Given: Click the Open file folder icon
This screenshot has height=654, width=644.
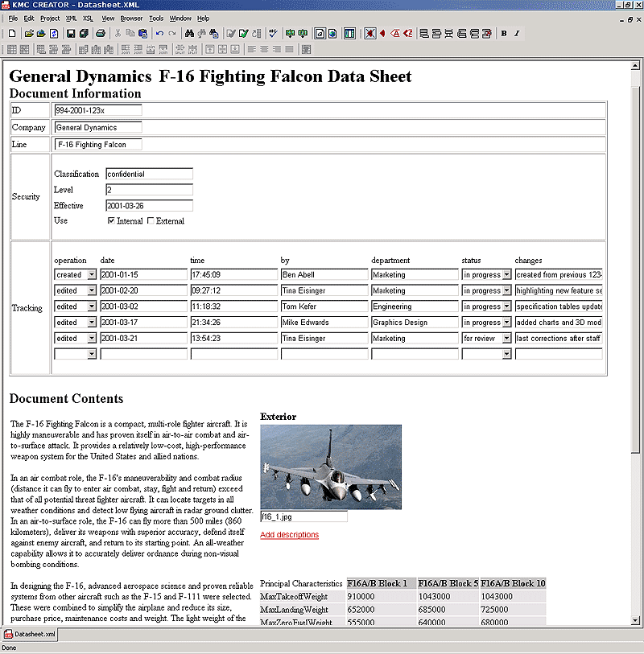Looking at the screenshot, I should click(x=29, y=33).
